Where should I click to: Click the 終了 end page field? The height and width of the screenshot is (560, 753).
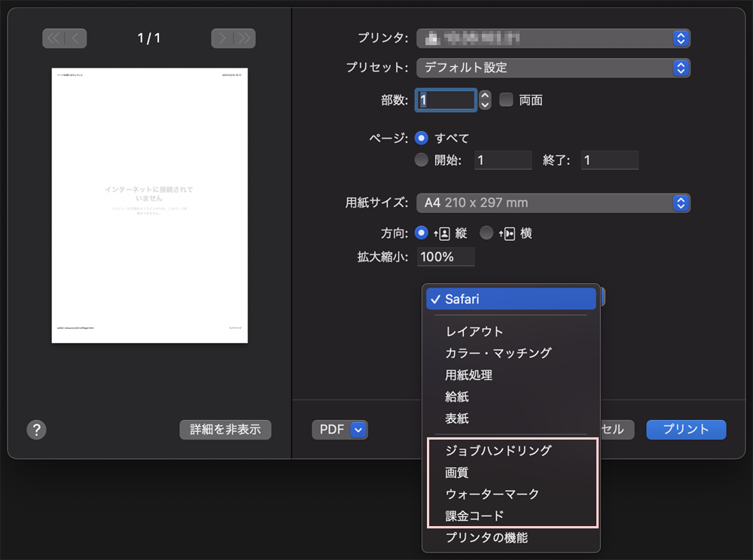[x=610, y=160]
